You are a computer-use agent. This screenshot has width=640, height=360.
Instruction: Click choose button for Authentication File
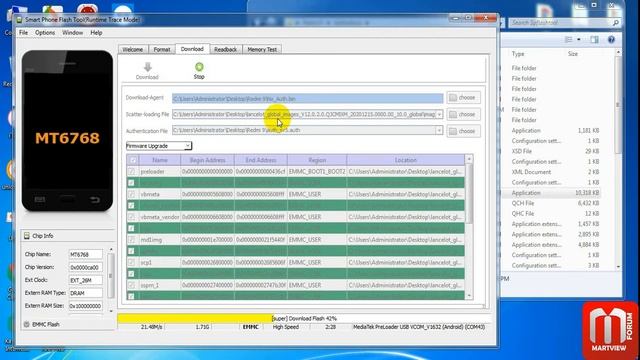coord(463,131)
